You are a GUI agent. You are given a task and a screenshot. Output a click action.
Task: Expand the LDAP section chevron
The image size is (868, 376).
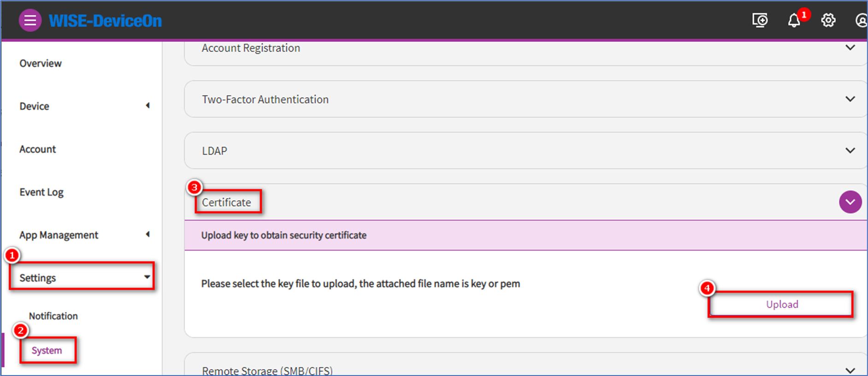tap(850, 150)
